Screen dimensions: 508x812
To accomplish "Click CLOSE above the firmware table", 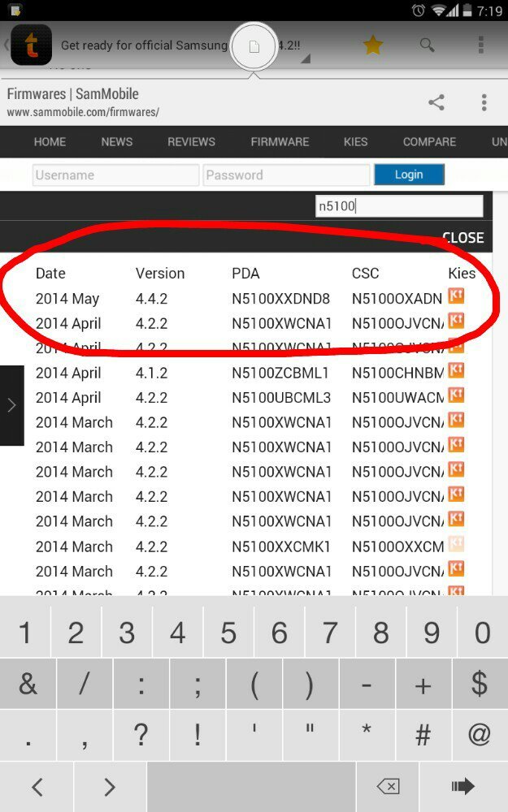I will (x=463, y=238).
